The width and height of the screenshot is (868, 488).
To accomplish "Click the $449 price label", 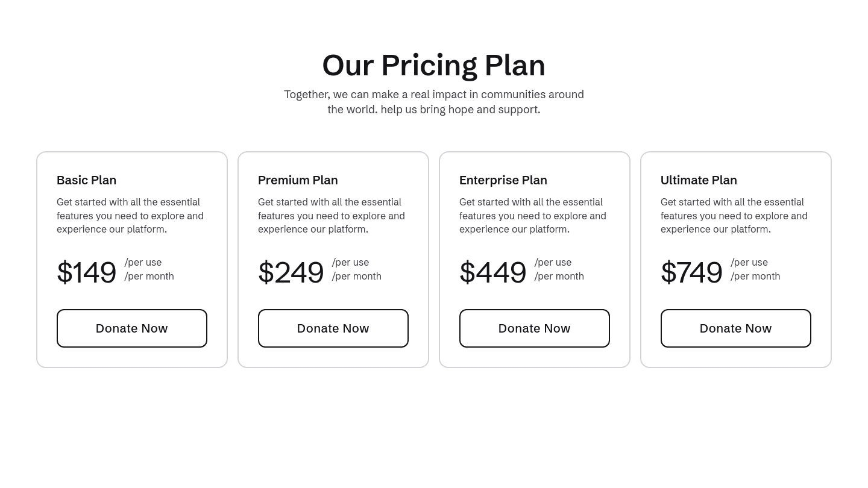I will tap(493, 272).
